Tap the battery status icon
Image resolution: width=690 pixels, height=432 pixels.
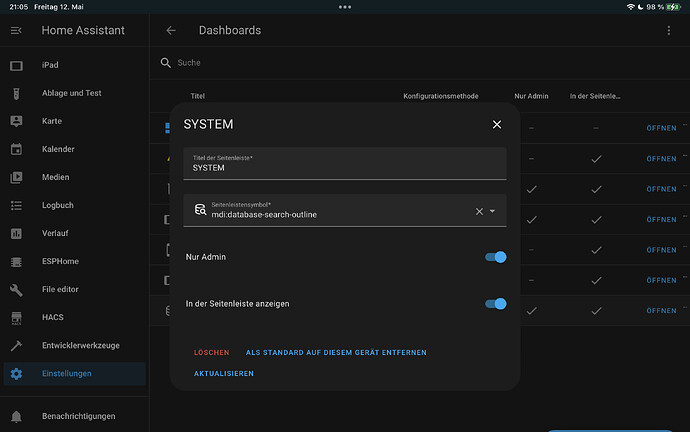pos(673,7)
